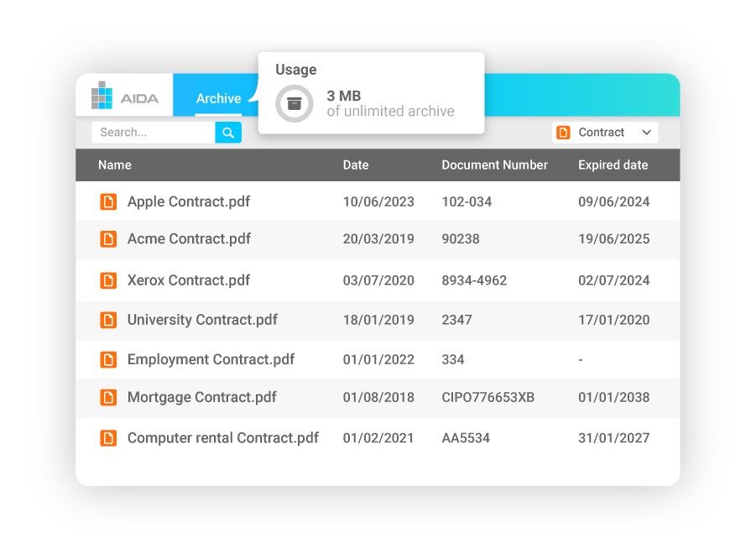Sort by the Name column header

[115, 165]
